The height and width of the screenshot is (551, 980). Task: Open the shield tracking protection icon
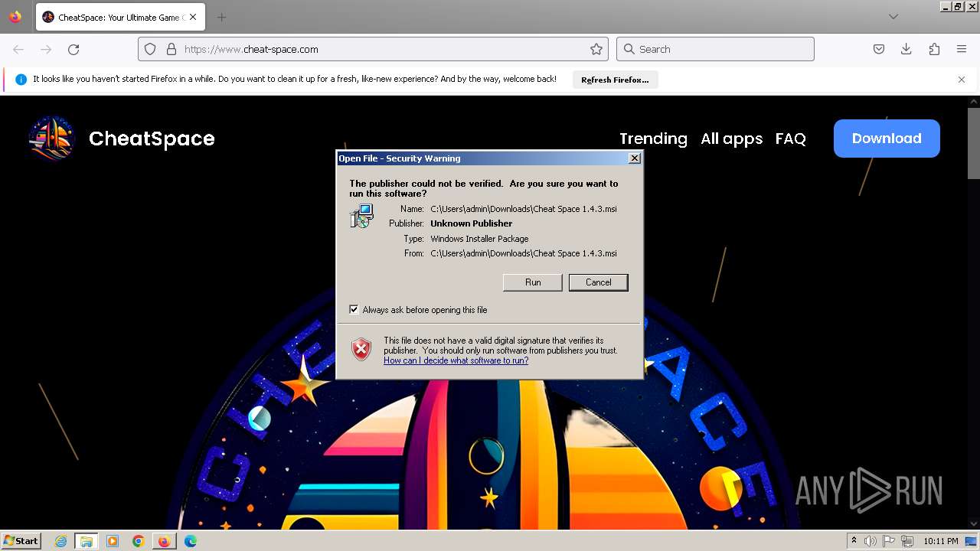coord(150,49)
